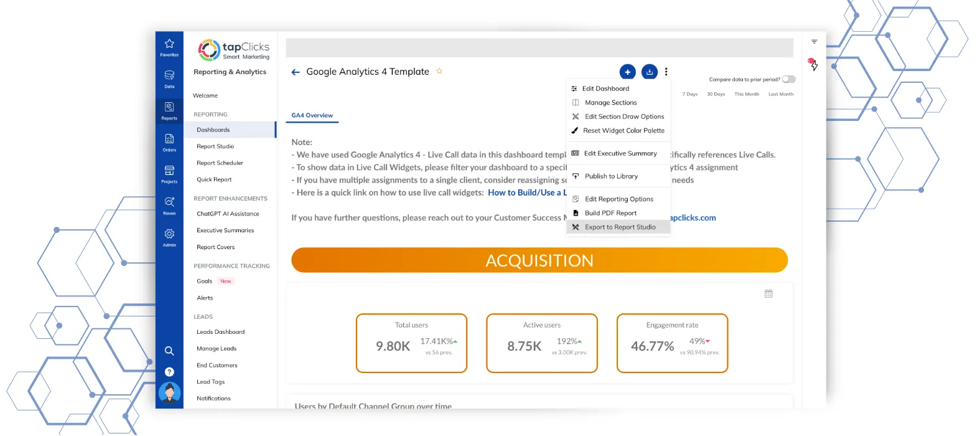Screen dimensions: 980x436
Task: Click the Data sidebar icon
Action: click(x=169, y=78)
